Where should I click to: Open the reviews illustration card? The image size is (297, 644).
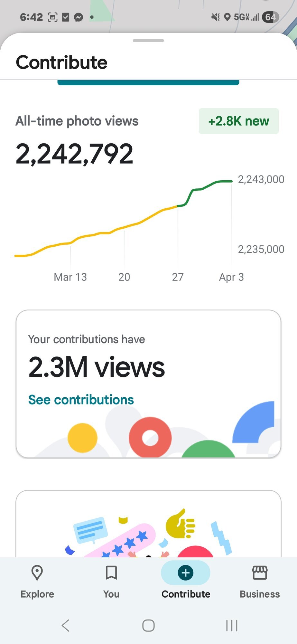click(148, 525)
